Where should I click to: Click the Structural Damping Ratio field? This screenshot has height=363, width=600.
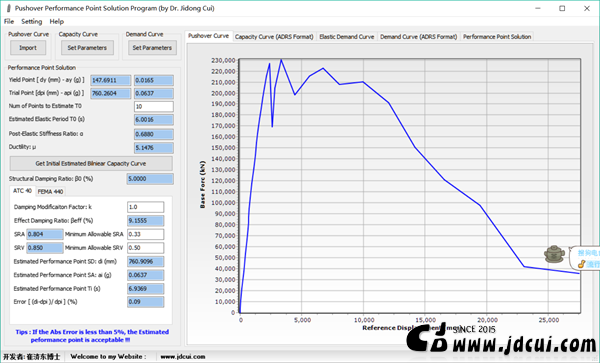tap(150, 179)
